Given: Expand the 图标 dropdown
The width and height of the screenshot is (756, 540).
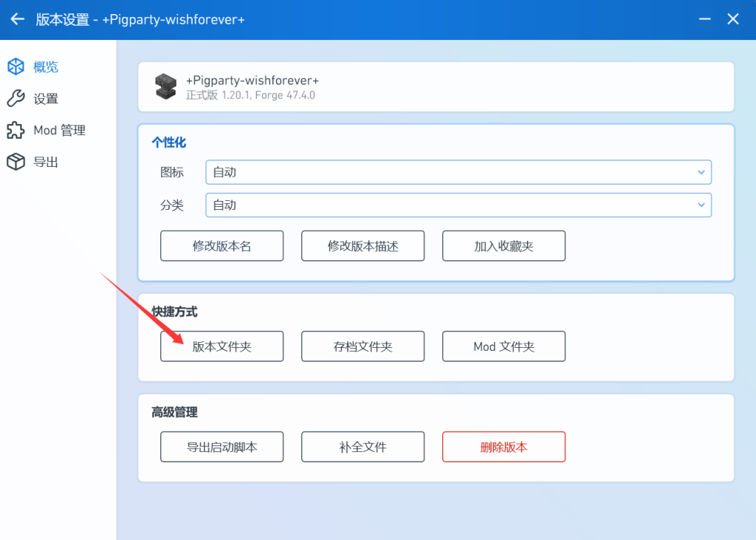Looking at the screenshot, I should click(x=458, y=172).
